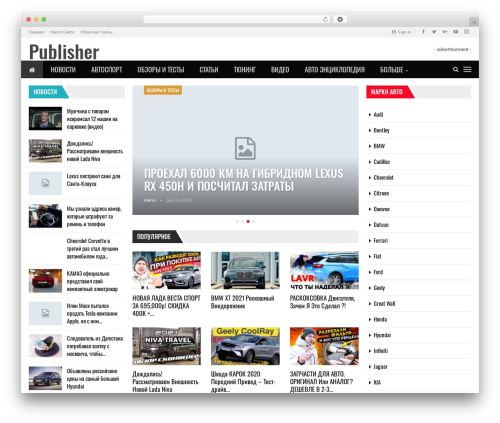Open the KIA brand link

point(377,382)
